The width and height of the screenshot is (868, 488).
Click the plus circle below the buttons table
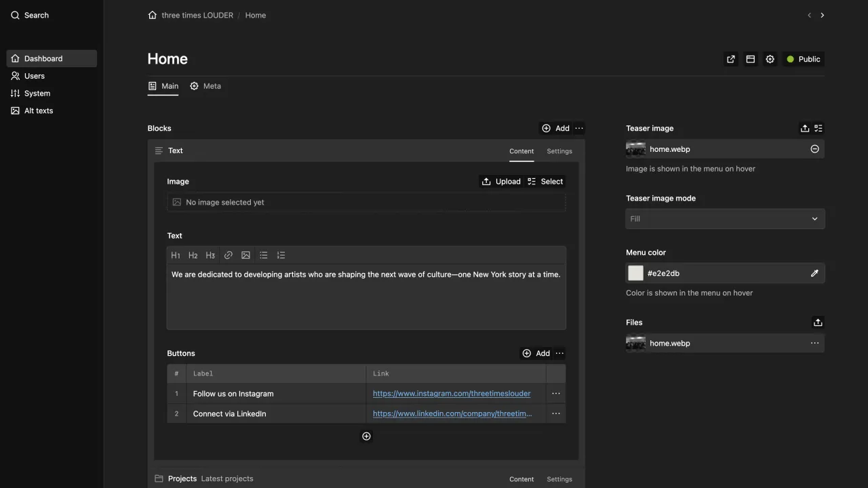(366, 436)
